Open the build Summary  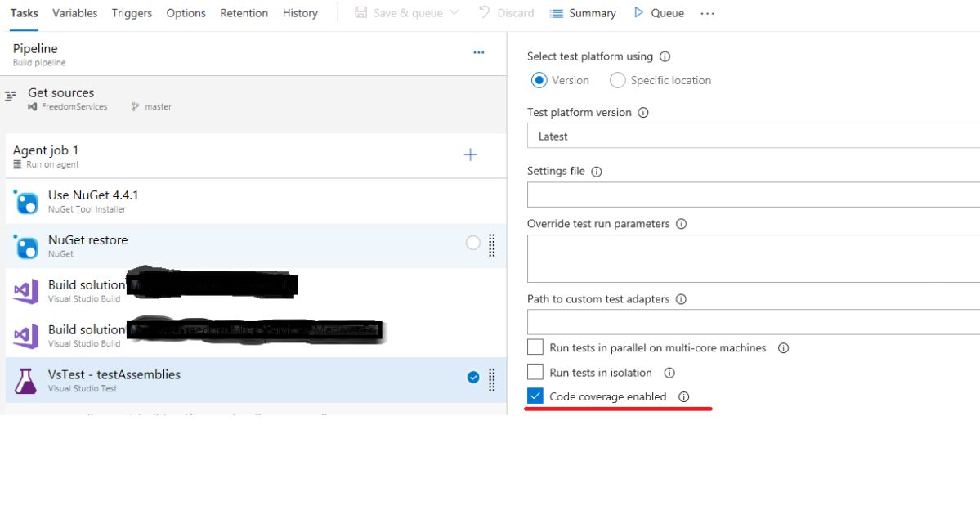583,13
